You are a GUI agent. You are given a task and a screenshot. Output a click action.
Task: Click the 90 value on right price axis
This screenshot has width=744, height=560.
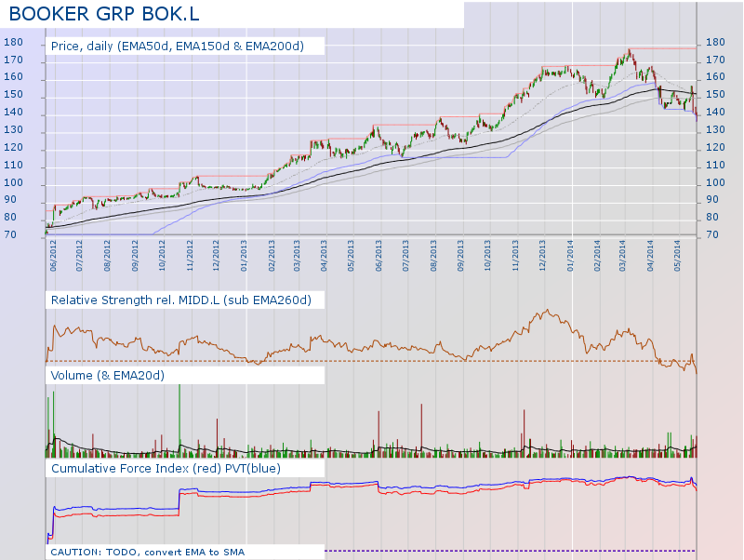tap(712, 200)
